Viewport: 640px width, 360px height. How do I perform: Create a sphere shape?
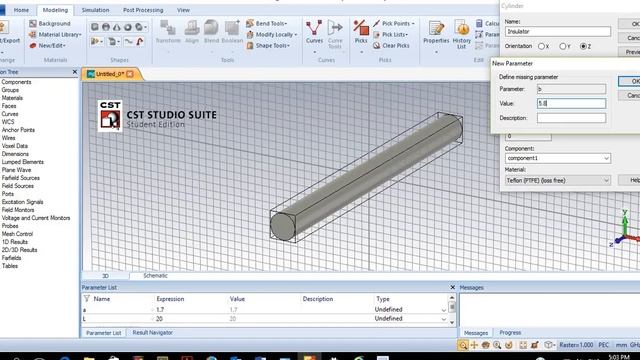point(106,27)
